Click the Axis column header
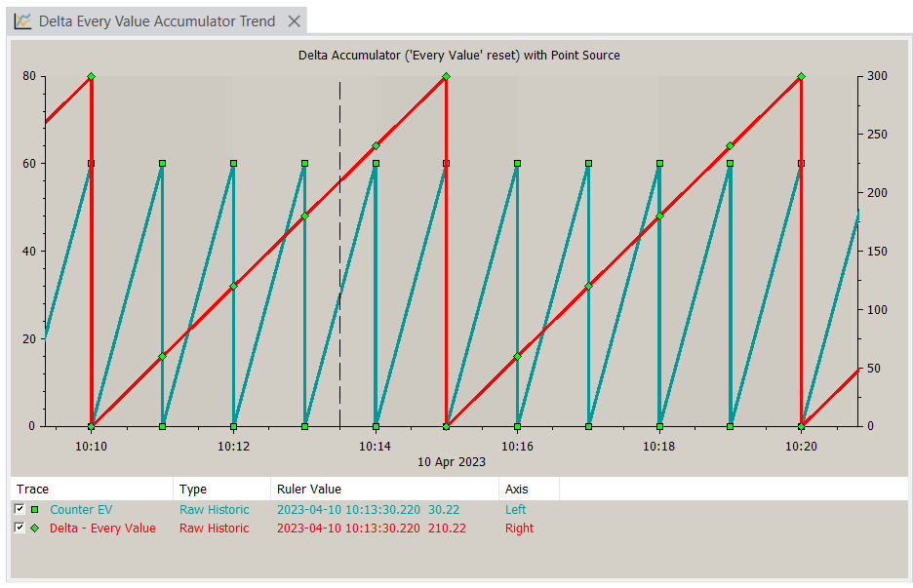This screenshot has height=588, width=913. pyautogui.click(x=516, y=489)
